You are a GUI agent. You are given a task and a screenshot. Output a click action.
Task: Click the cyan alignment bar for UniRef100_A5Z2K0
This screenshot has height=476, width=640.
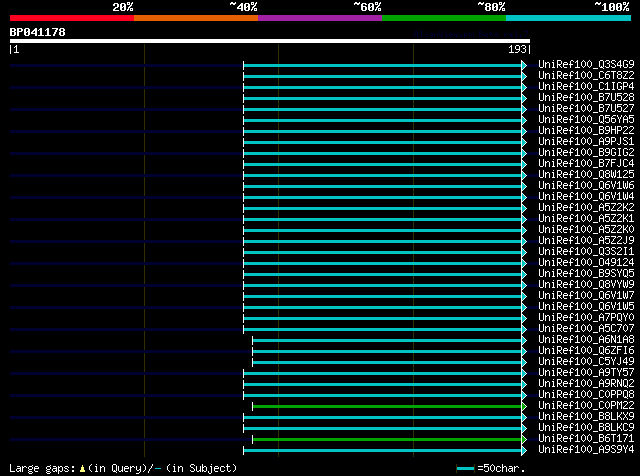click(x=382, y=231)
